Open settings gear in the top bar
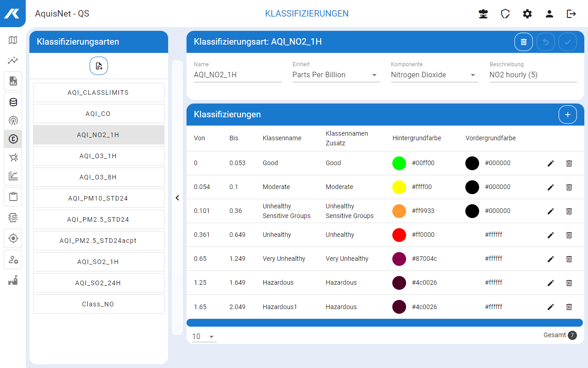Image resolution: width=588 pixels, height=368 pixels. [x=527, y=14]
